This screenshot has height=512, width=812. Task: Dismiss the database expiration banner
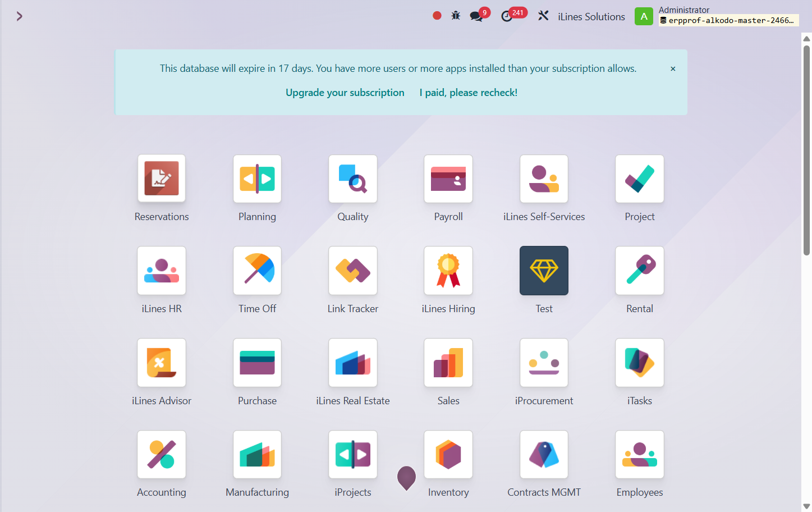tap(673, 68)
